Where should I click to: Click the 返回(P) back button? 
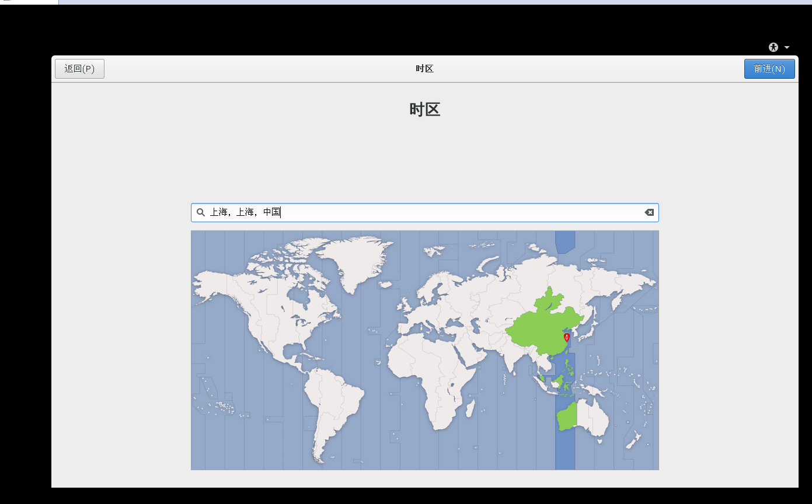point(79,69)
